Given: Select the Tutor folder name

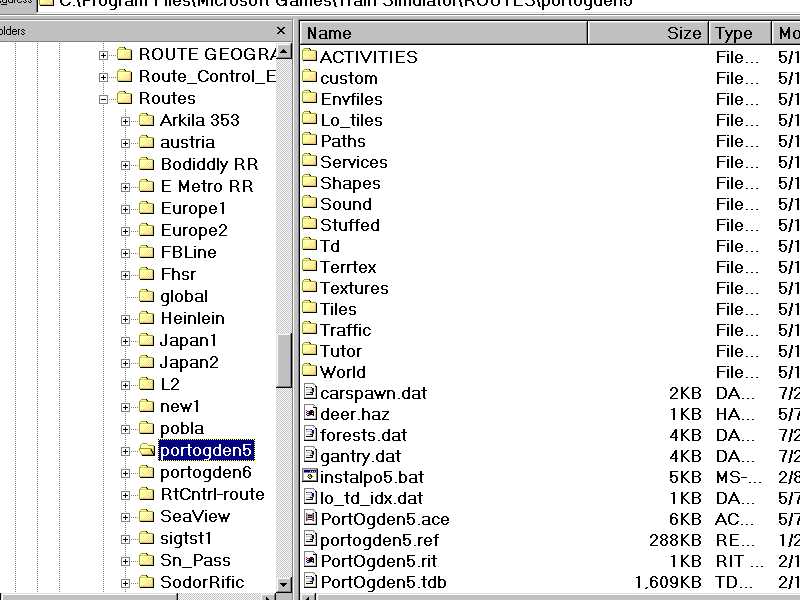Looking at the screenshot, I should 341,351.
